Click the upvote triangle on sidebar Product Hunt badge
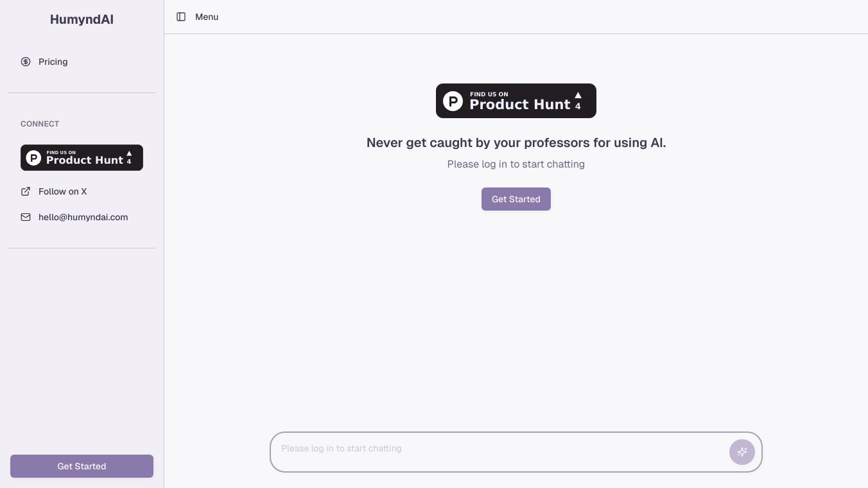This screenshot has width=868, height=488. click(x=129, y=153)
